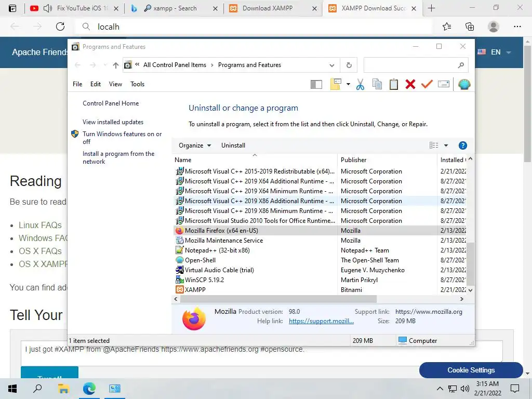Open the recent locations dropdown arrow
The width and height of the screenshot is (532, 399).
tap(105, 65)
